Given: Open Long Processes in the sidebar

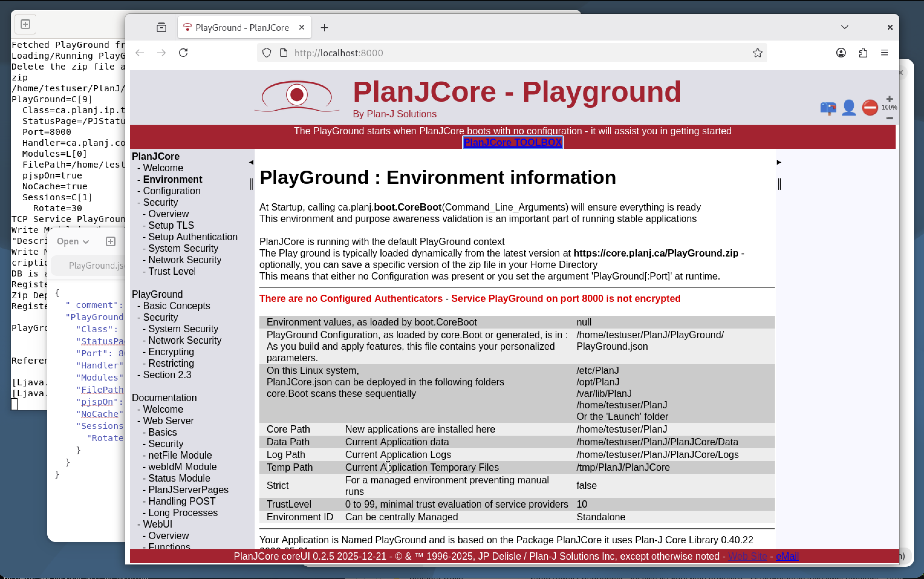Looking at the screenshot, I should click(x=183, y=512).
